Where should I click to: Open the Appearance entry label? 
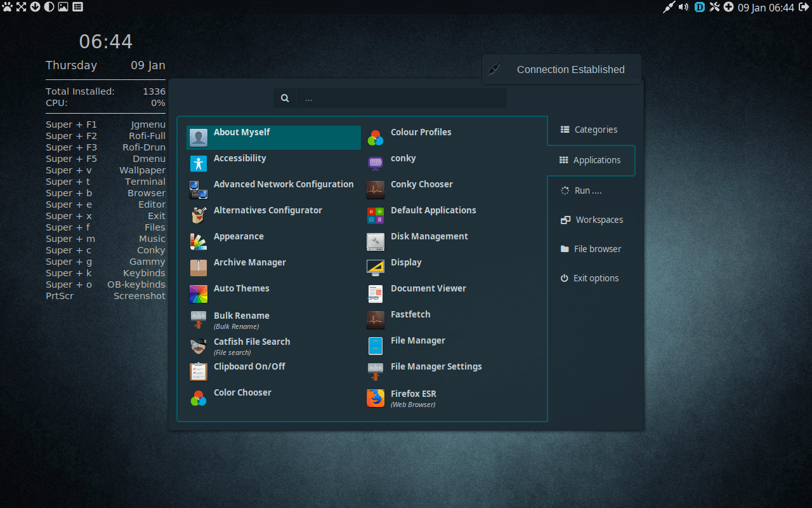tap(239, 236)
